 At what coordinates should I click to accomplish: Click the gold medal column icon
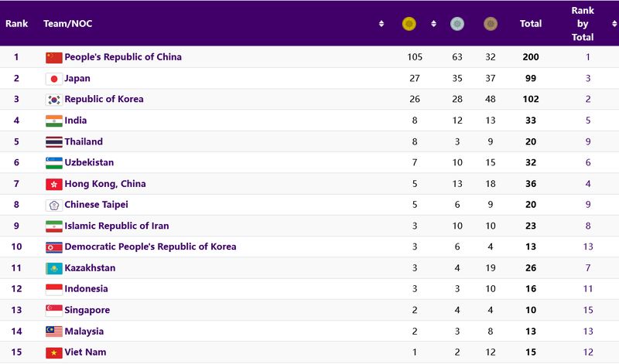coord(409,24)
